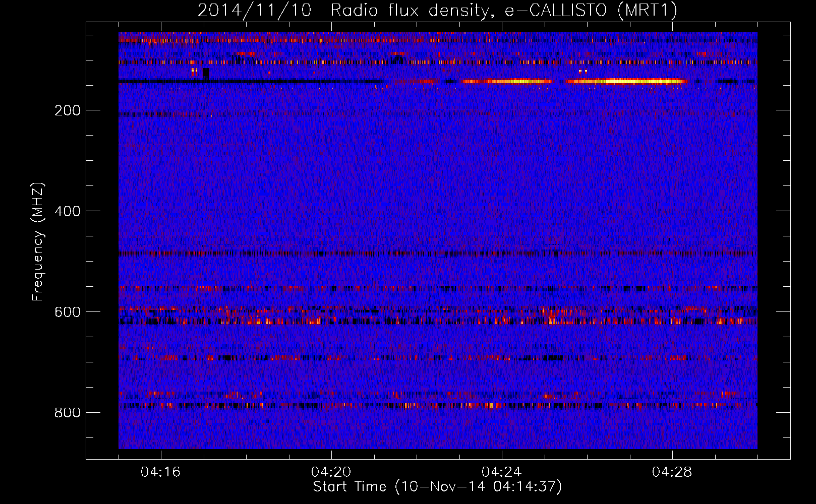The height and width of the screenshot is (504, 816).
Task: Click the 04:28 time tick label
Action: 672,472
